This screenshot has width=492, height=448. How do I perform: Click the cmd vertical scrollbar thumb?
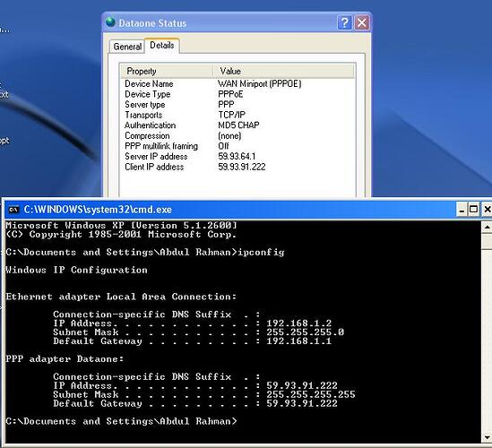coord(487,241)
